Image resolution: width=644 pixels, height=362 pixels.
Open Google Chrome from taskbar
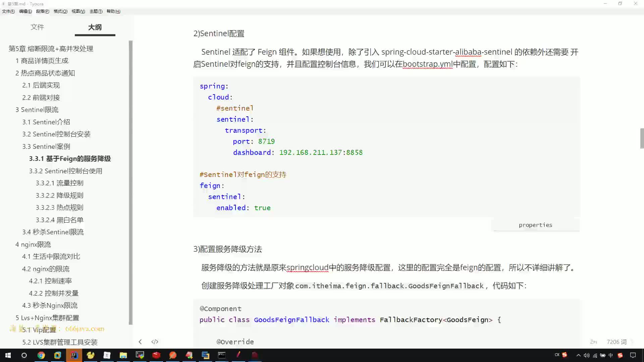tap(41, 355)
